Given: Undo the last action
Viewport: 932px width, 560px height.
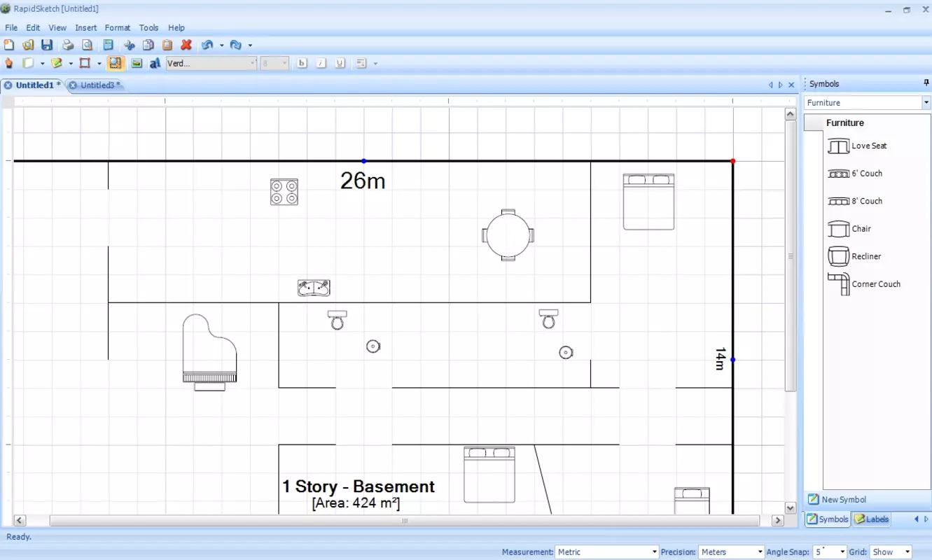Looking at the screenshot, I should pyautogui.click(x=207, y=45).
